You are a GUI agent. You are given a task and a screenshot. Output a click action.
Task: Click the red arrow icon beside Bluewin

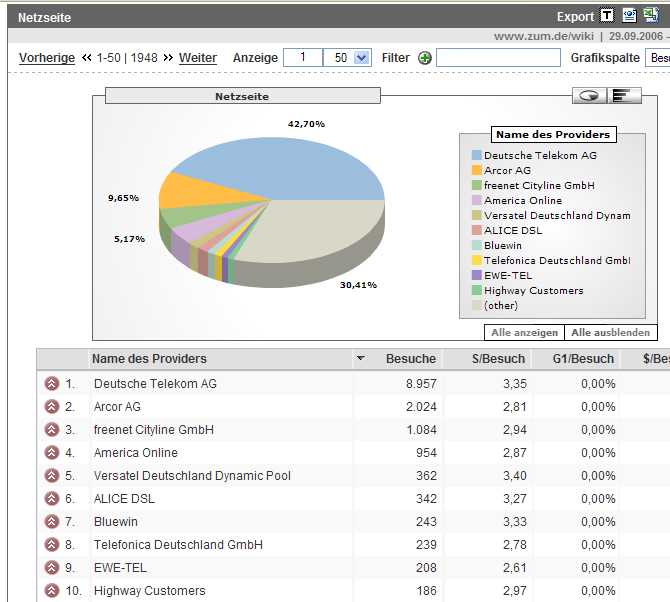pyautogui.click(x=52, y=522)
